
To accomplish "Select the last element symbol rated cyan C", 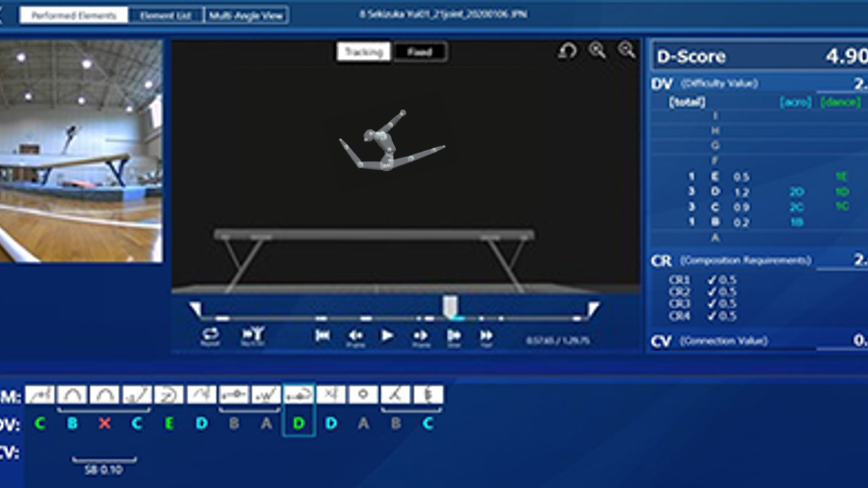I will pyautogui.click(x=428, y=395).
